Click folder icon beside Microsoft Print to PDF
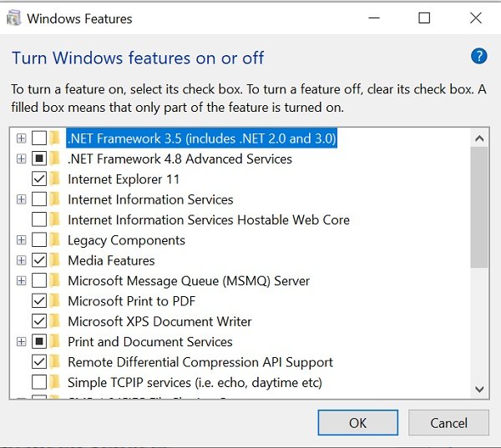This screenshot has height=448, width=501. (56, 301)
